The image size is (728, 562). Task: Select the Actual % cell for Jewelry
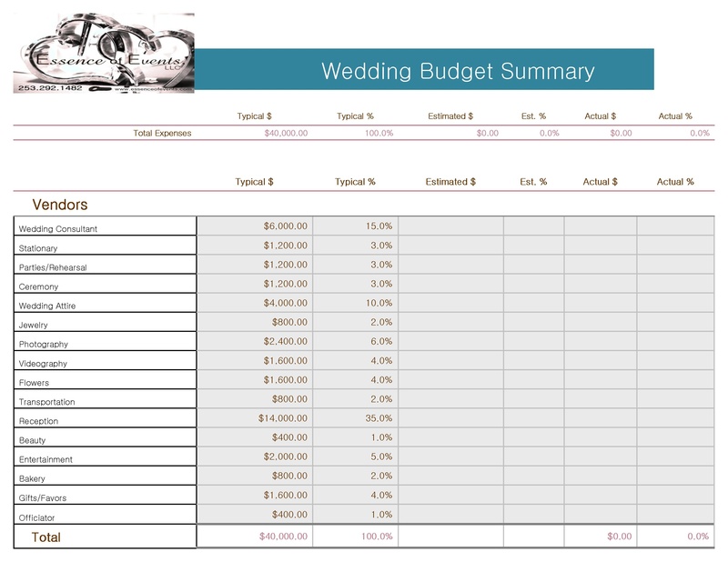coord(674,322)
